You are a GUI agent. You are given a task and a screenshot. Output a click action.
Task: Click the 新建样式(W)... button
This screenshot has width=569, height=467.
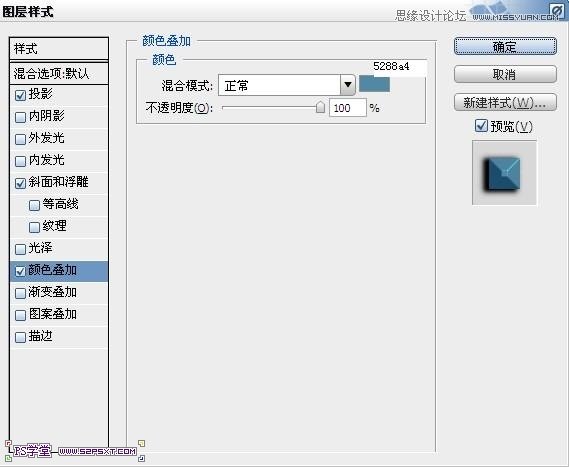505,102
